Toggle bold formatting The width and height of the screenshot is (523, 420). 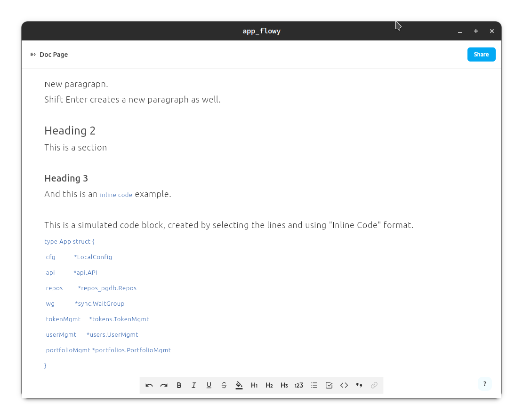(179, 385)
